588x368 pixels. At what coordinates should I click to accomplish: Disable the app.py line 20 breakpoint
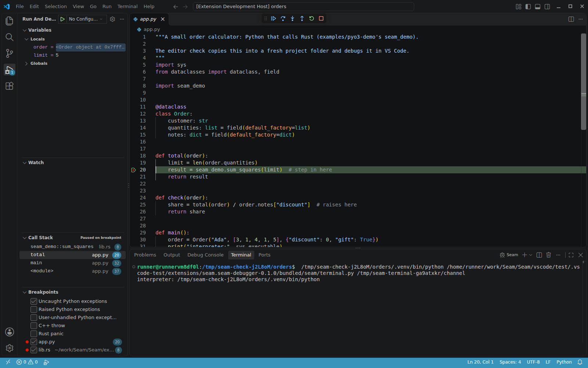pyautogui.click(x=34, y=342)
